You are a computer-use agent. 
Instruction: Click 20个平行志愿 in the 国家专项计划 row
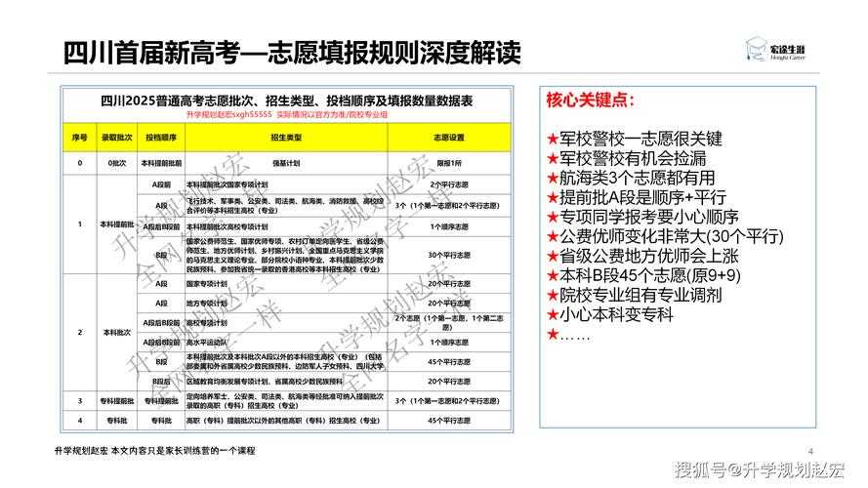[449, 284]
